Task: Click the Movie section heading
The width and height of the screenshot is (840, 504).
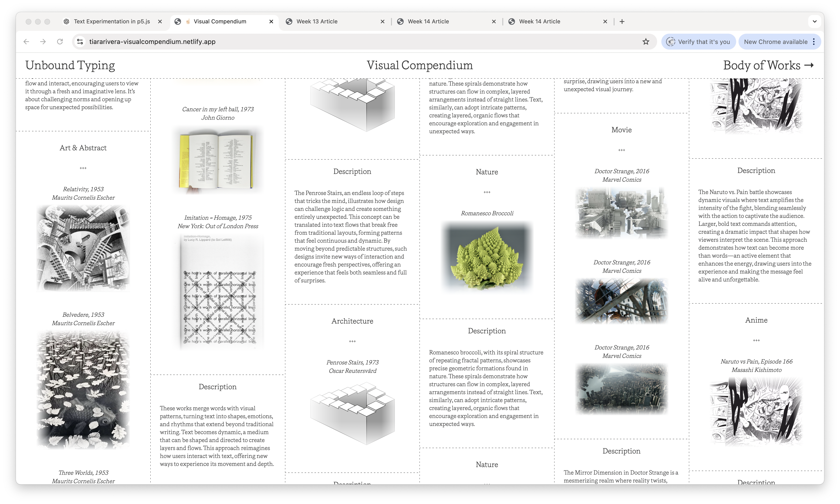Action: coord(622,130)
